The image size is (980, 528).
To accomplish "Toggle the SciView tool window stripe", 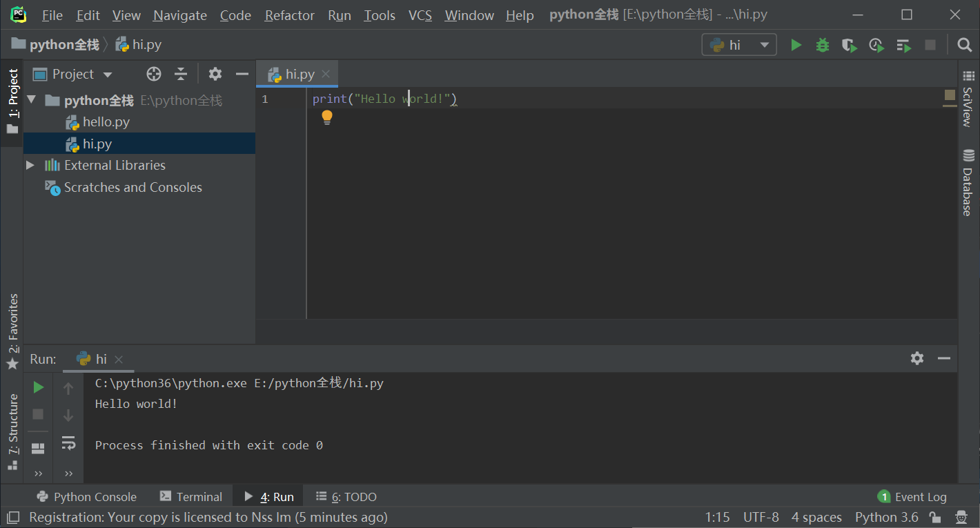I will tap(968, 97).
